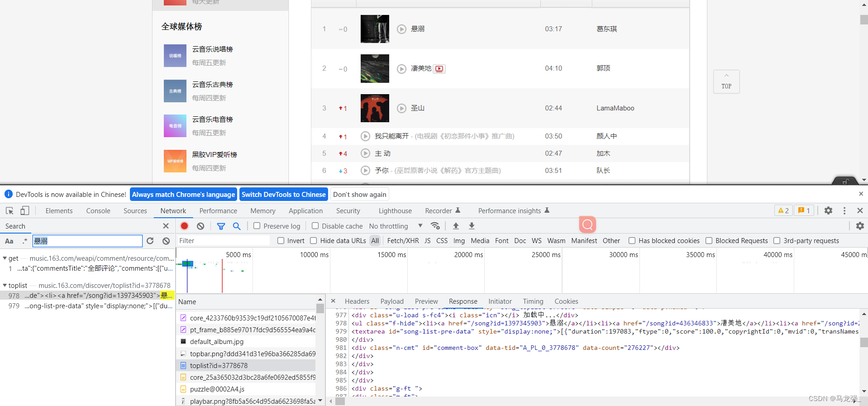Click the album cover of 圣山

(x=375, y=108)
